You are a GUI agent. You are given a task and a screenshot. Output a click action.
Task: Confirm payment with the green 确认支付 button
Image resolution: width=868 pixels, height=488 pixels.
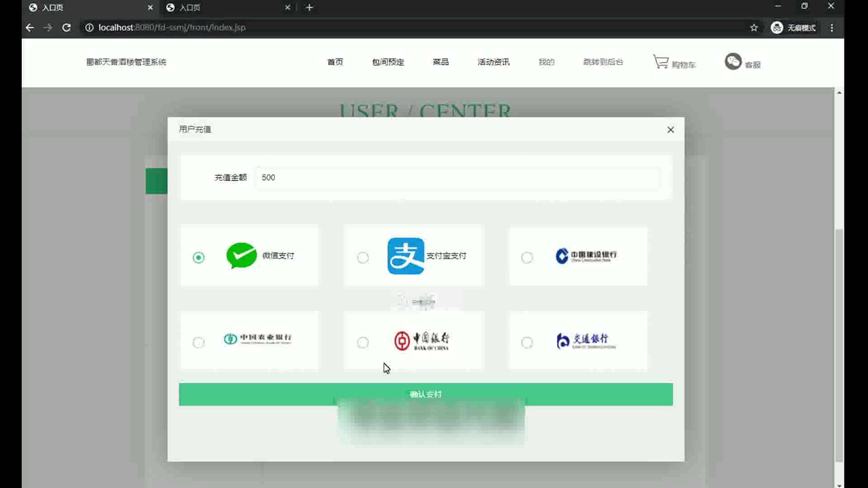[425, 394]
